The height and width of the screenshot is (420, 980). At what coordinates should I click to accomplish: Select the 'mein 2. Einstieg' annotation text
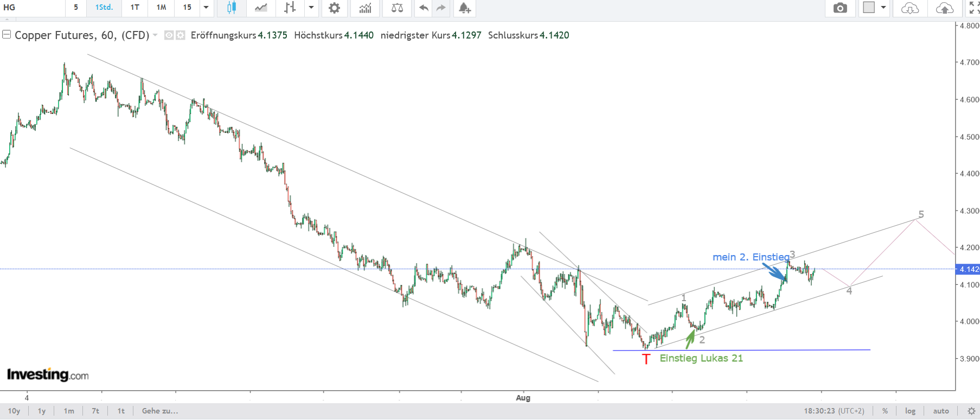(x=751, y=257)
